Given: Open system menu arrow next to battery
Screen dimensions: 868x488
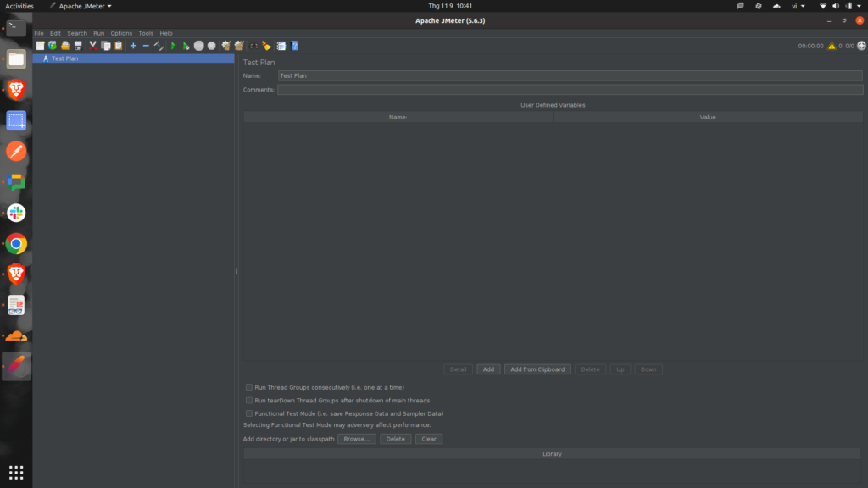Looking at the screenshot, I should [x=858, y=6].
